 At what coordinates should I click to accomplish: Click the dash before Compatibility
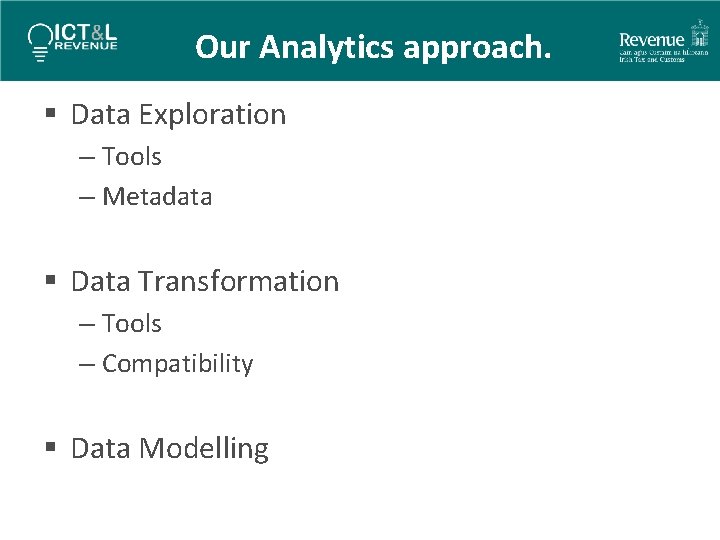point(87,364)
